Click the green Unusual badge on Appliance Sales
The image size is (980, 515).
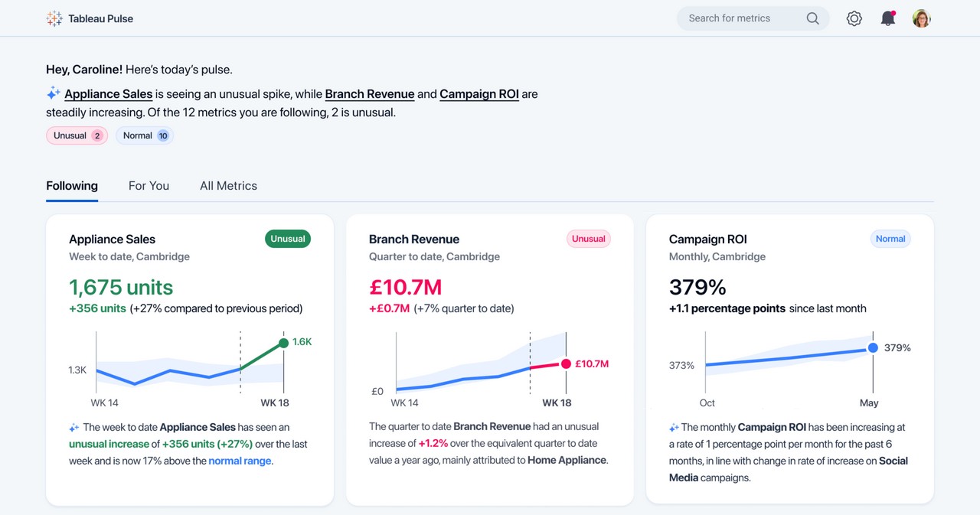(x=288, y=239)
